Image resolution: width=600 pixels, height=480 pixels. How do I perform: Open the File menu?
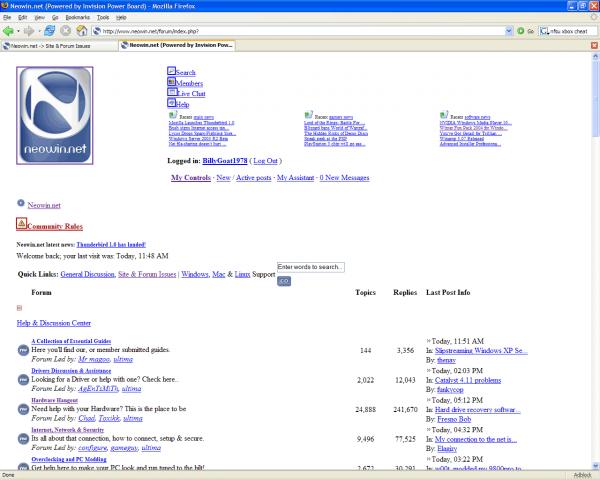click(x=7, y=17)
